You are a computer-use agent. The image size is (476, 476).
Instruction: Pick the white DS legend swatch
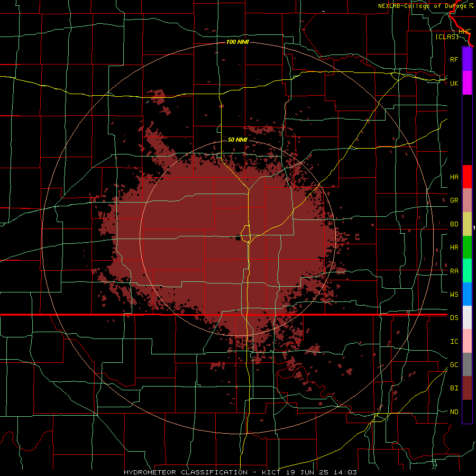(x=467, y=317)
